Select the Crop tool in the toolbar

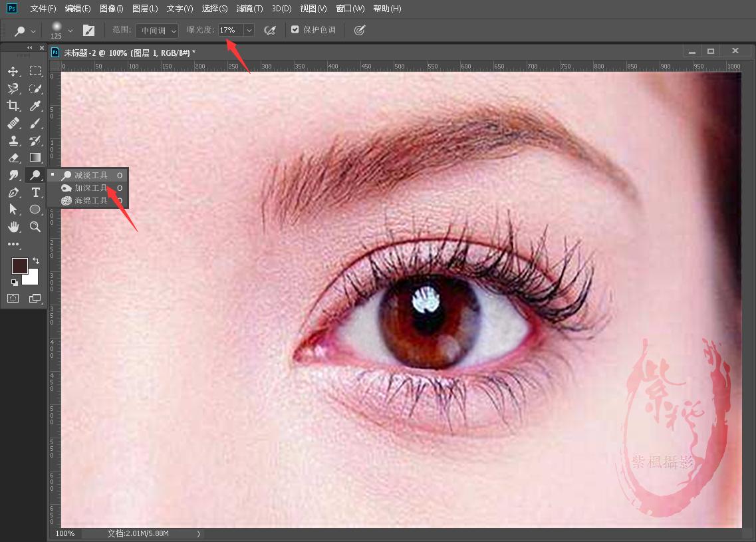(x=13, y=106)
